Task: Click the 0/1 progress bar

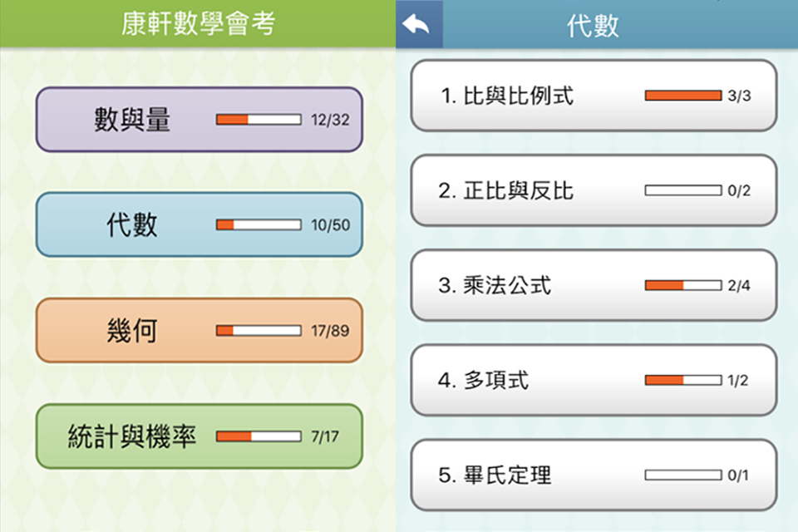Action: [683, 475]
